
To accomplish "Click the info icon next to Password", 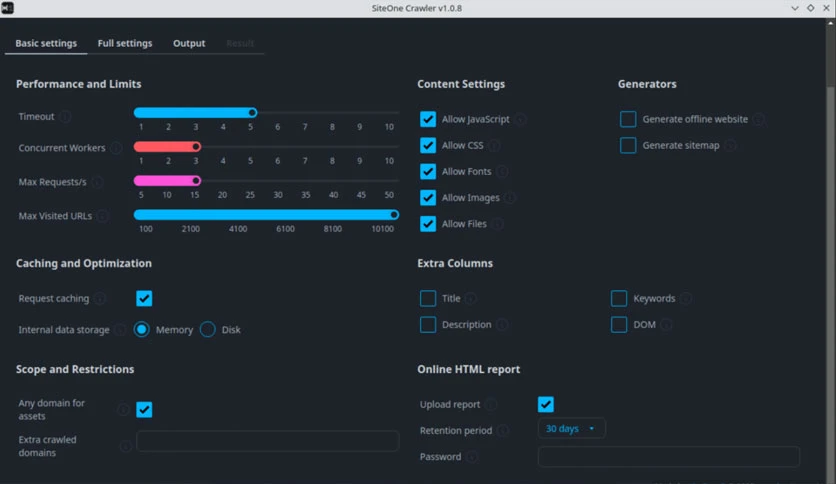I will point(472,457).
